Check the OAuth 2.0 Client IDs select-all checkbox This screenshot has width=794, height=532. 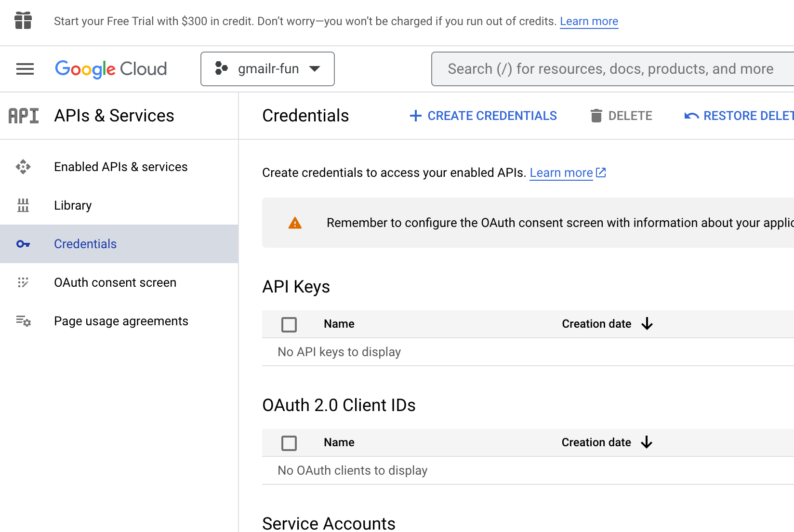(x=289, y=443)
